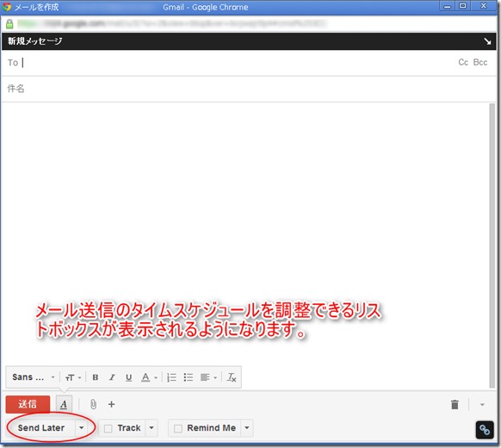The height and width of the screenshot is (448, 501).
Task: Click the Remind Me label text
Action: point(212,428)
